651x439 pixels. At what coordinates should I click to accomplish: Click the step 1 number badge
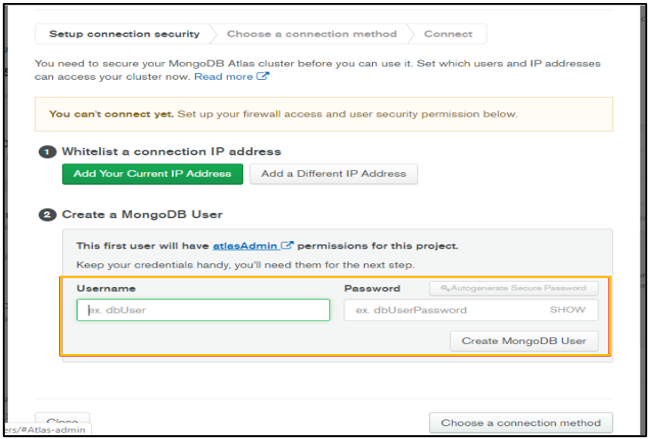46,152
